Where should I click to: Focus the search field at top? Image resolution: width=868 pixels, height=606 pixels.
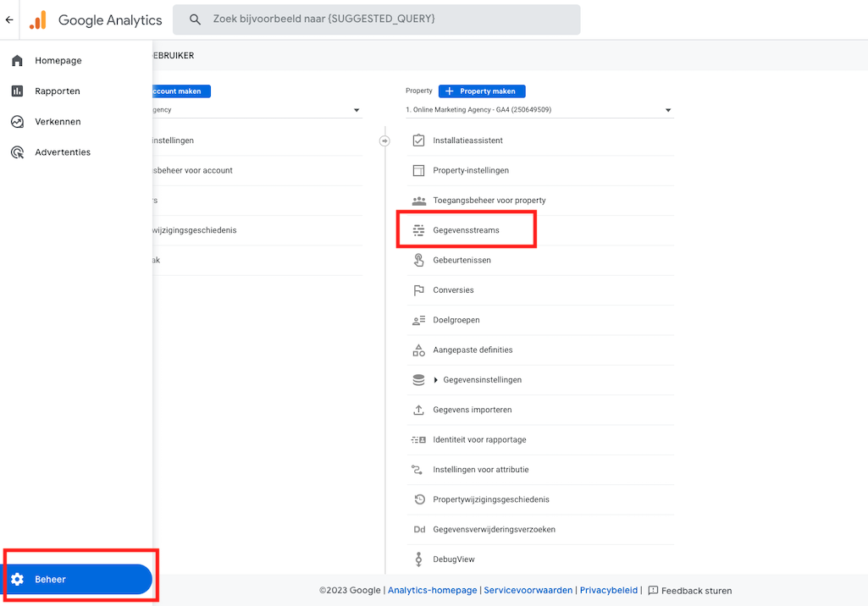tap(377, 19)
